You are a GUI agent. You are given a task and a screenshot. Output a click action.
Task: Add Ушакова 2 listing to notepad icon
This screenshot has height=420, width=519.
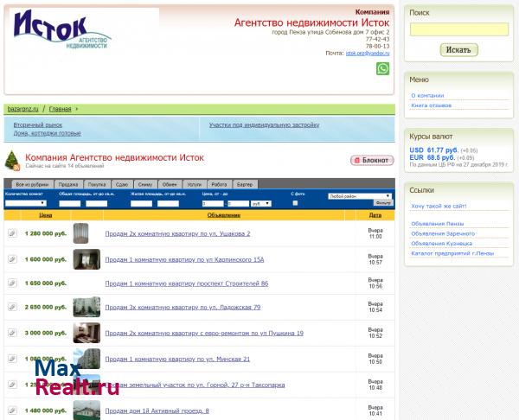[12, 233]
